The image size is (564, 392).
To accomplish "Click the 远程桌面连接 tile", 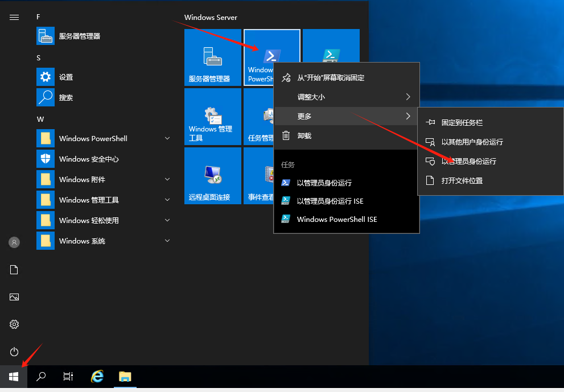I will point(213,176).
